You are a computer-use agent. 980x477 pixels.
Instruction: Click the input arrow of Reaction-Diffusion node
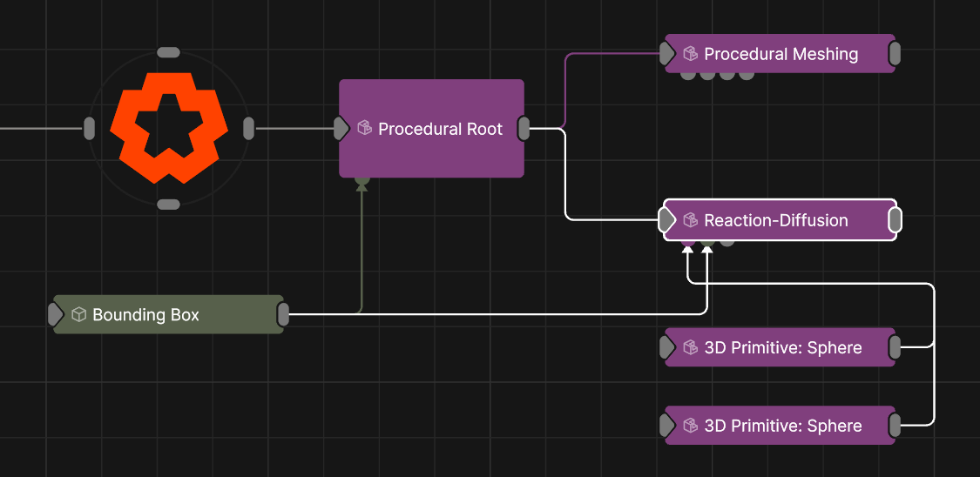point(667,219)
